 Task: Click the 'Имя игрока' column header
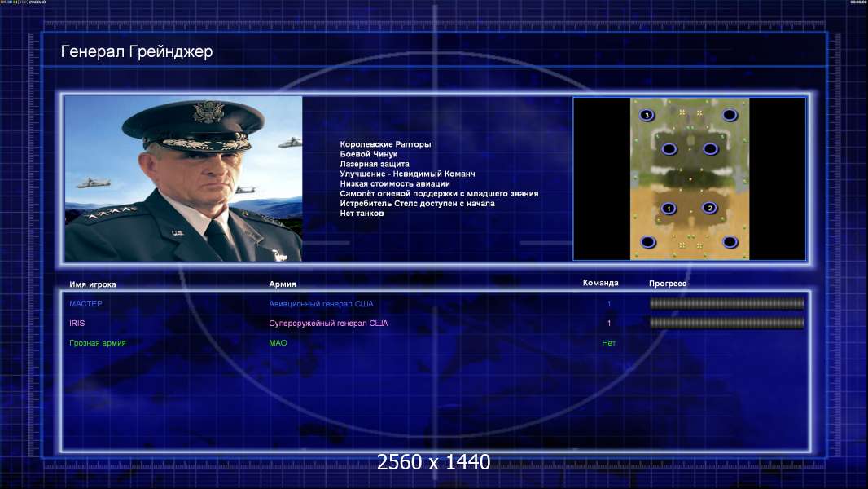pyautogui.click(x=93, y=284)
